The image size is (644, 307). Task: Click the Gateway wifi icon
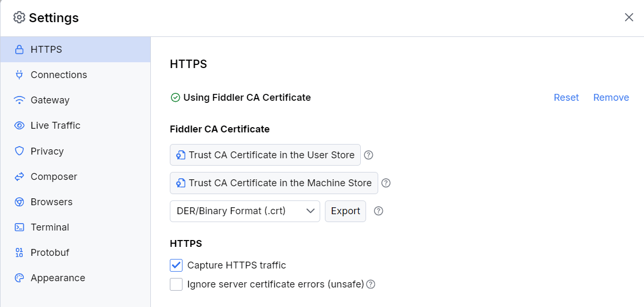[x=20, y=100]
